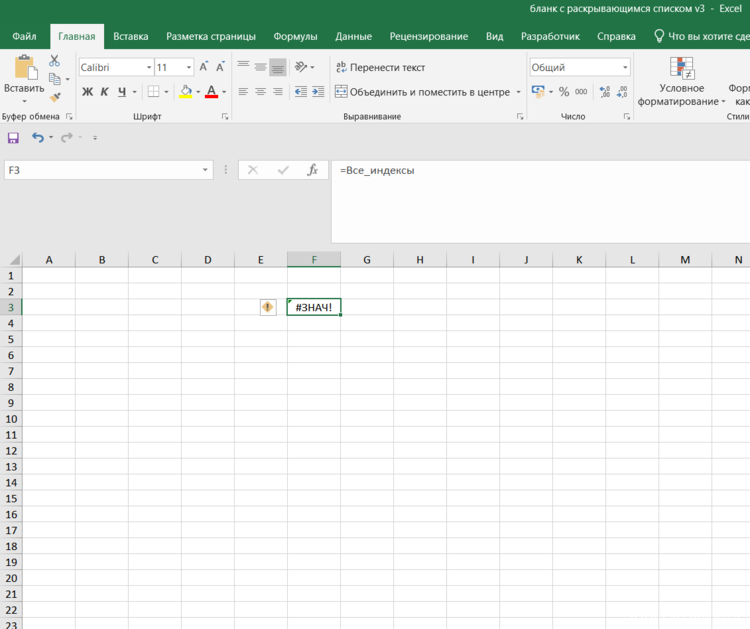Open font size 11 dropdown
Viewport: 750px width, 629px height.
pyautogui.click(x=189, y=67)
